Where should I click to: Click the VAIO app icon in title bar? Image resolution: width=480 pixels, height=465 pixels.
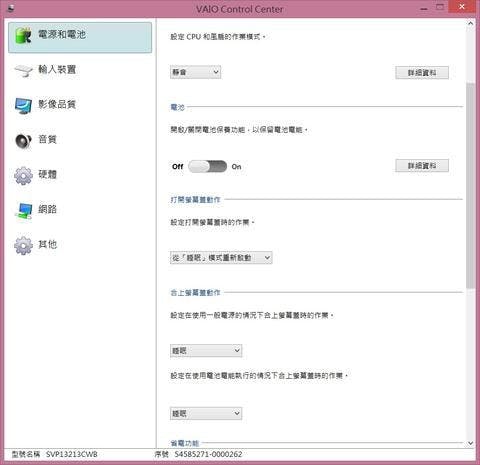point(11,8)
